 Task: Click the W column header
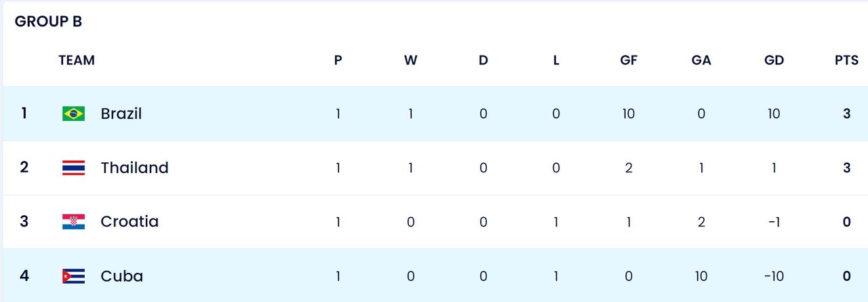coord(410,60)
